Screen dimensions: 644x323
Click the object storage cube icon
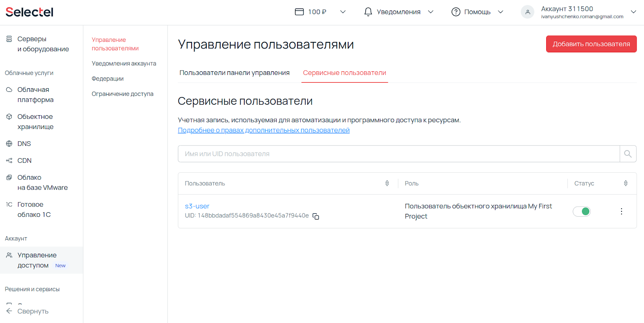(x=9, y=117)
